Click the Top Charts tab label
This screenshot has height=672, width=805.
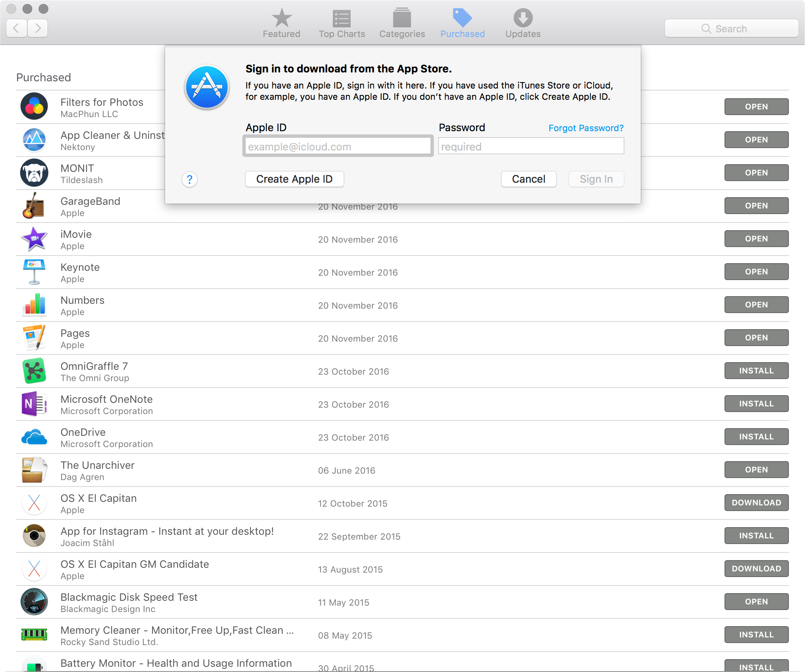[x=342, y=34]
